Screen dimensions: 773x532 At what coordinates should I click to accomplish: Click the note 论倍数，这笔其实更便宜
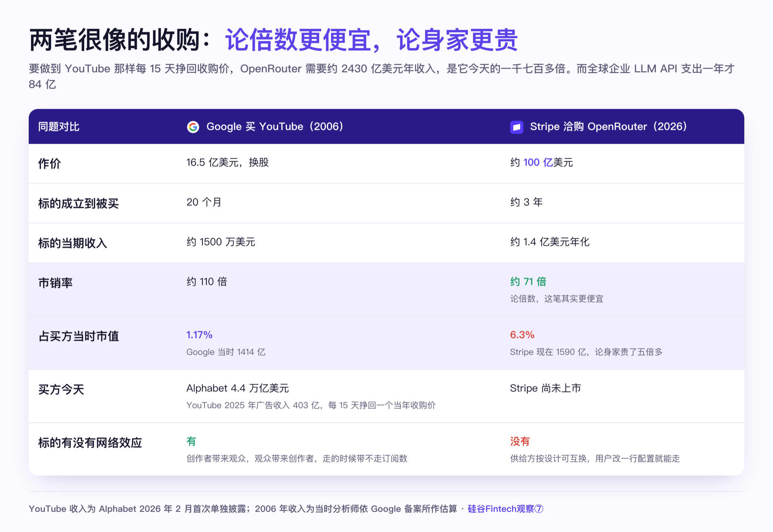point(557,299)
